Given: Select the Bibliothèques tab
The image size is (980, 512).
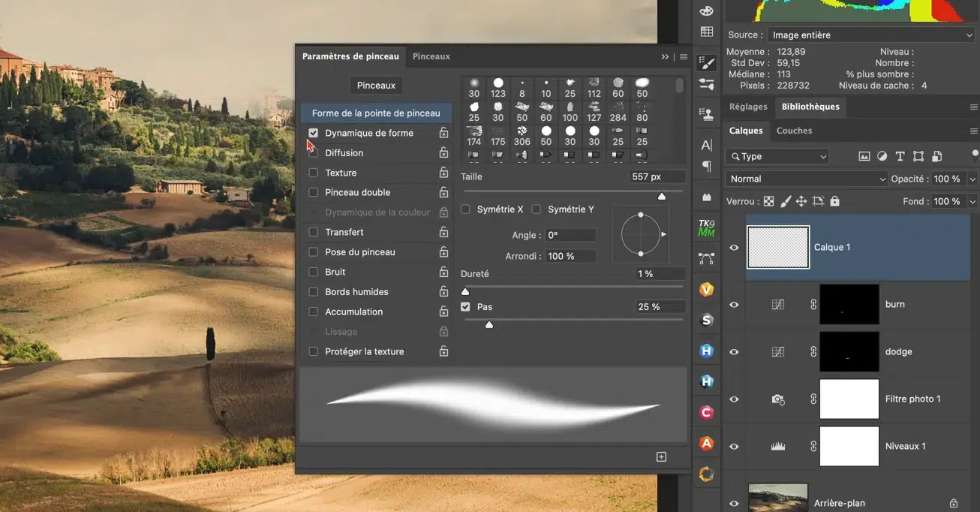Looking at the screenshot, I should tap(810, 107).
